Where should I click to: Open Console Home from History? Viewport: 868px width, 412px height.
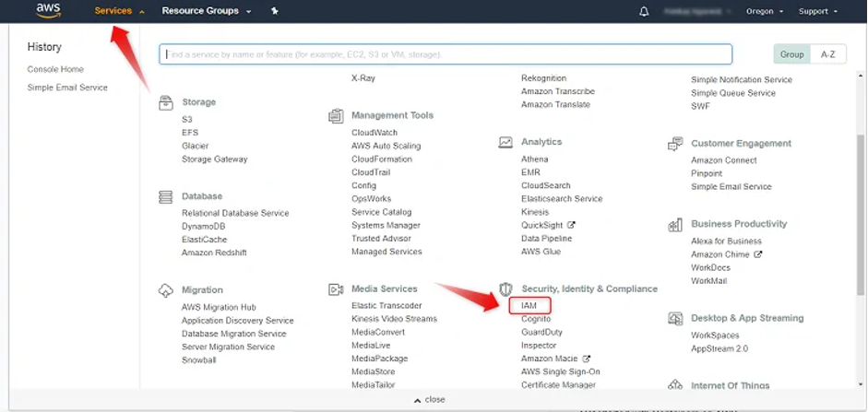coord(55,69)
